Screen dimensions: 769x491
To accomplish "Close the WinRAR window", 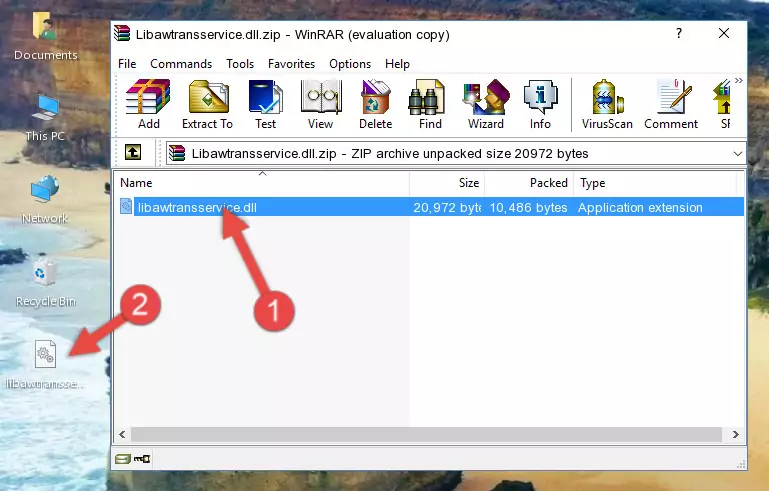I will pos(724,33).
